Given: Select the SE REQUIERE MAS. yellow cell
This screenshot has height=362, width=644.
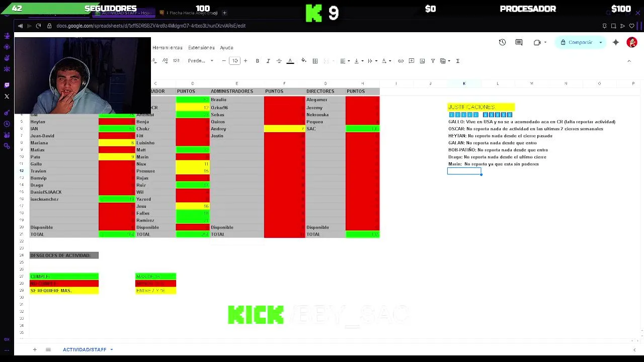Looking at the screenshot, I should 64,291.
